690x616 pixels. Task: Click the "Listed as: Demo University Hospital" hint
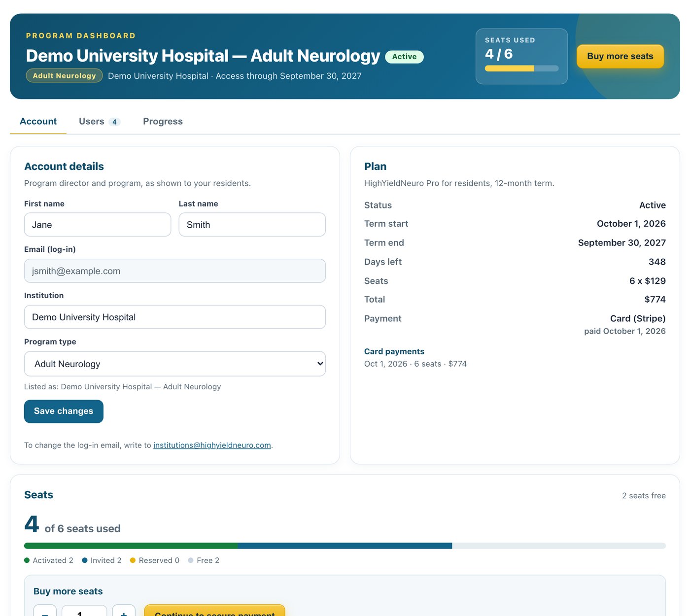click(x=123, y=387)
